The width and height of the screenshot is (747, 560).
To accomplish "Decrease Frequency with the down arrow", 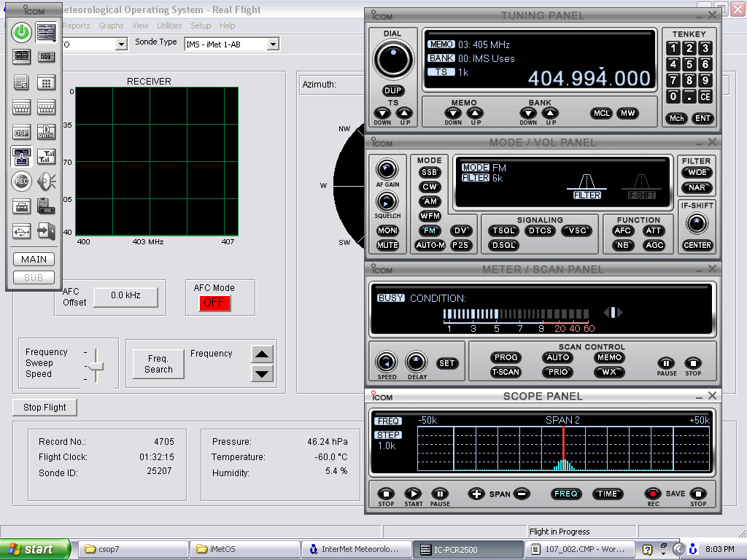I will [x=262, y=373].
